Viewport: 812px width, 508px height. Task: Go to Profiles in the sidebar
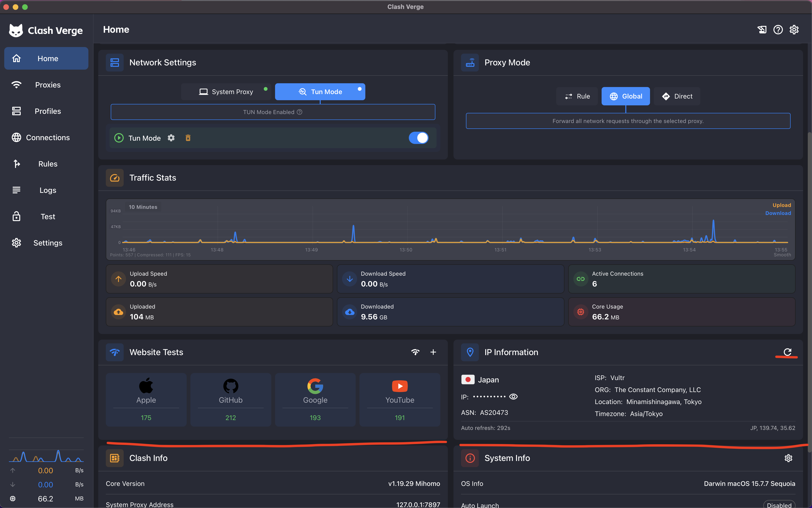[46, 111]
